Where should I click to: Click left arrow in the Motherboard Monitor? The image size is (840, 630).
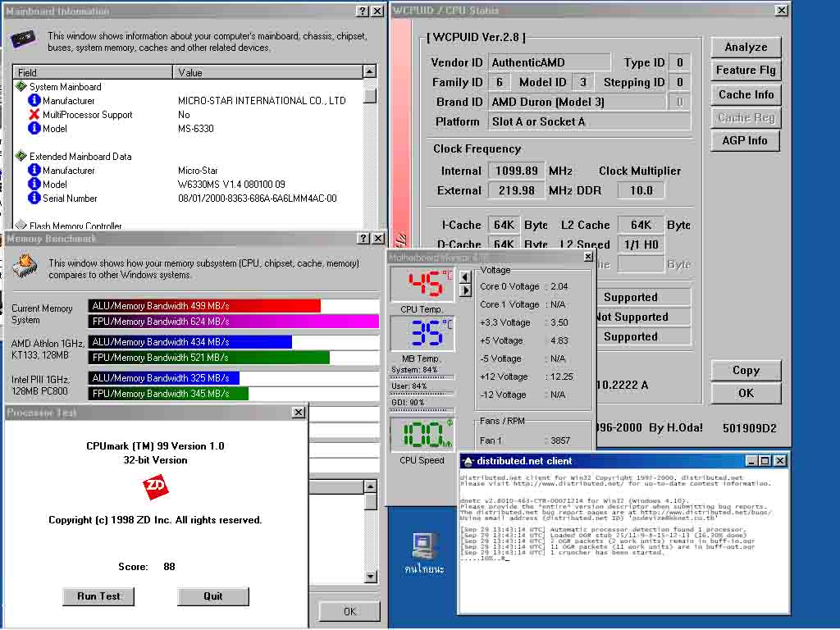point(465,277)
